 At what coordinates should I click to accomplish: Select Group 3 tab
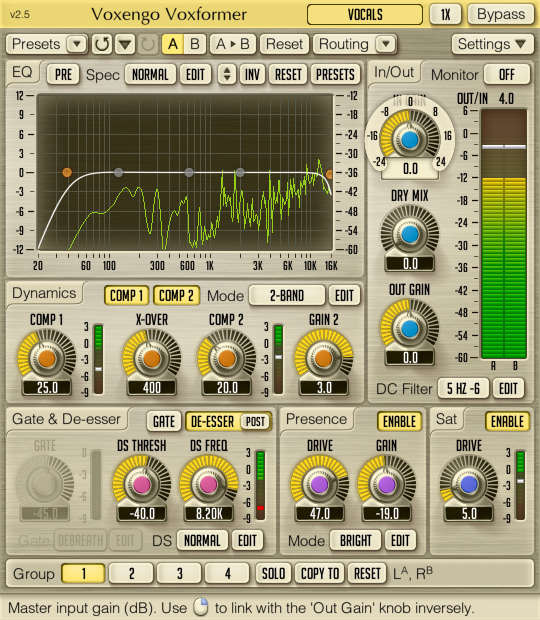coord(179,573)
